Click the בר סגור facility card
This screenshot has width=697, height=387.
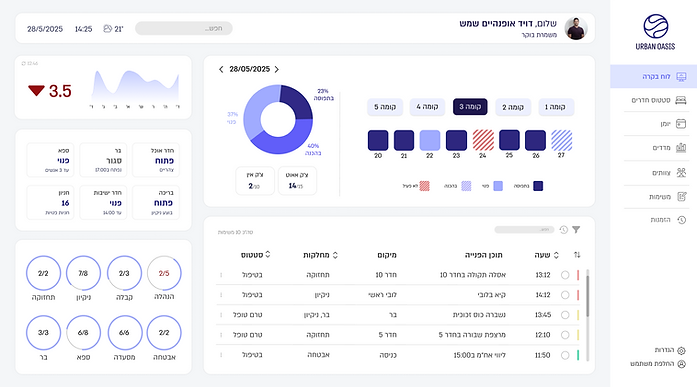(103, 160)
